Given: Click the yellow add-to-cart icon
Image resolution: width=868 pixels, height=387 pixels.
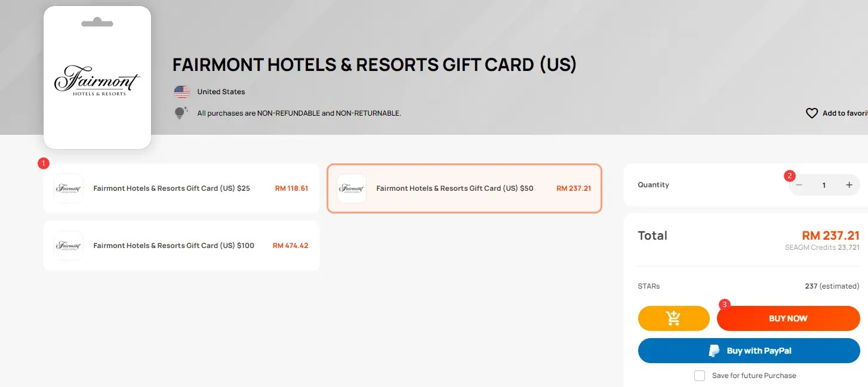Looking at the screenshot, I should (673, 318).
